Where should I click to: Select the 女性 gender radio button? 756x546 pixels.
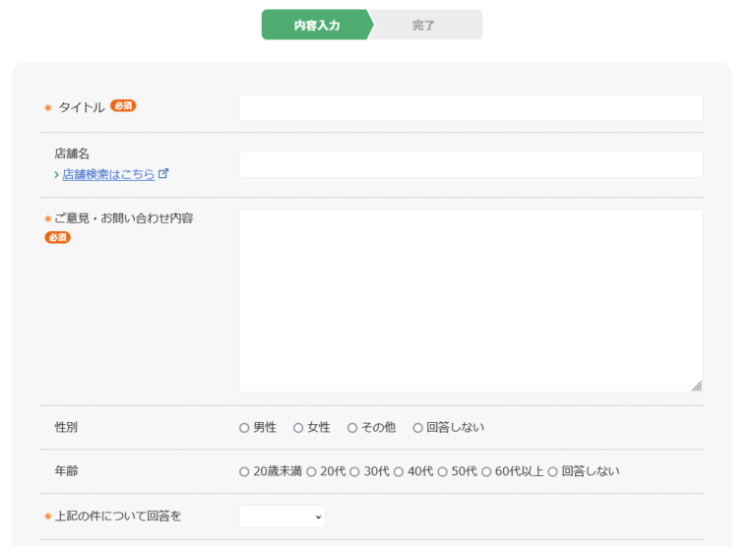click(298, 428)
